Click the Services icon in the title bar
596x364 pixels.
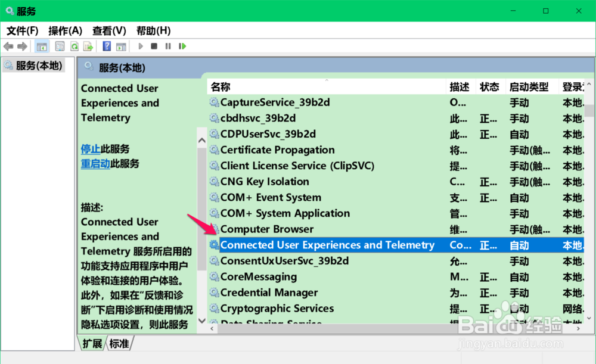[x=10, y=11]
